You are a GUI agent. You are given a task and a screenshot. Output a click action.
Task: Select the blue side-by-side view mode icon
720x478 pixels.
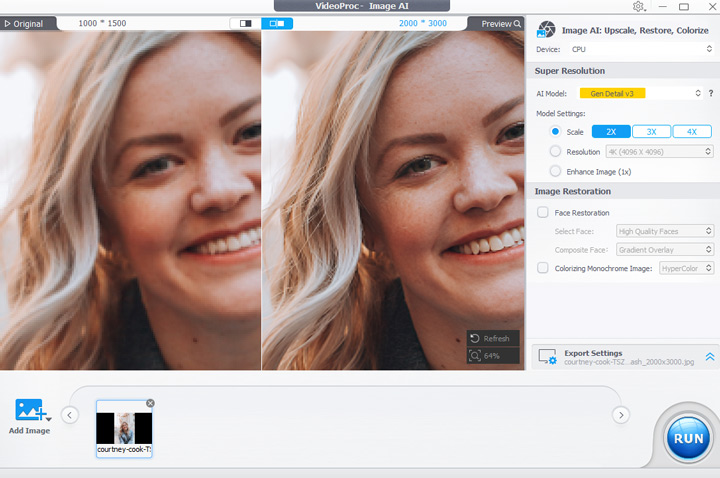tap(277, 23)
